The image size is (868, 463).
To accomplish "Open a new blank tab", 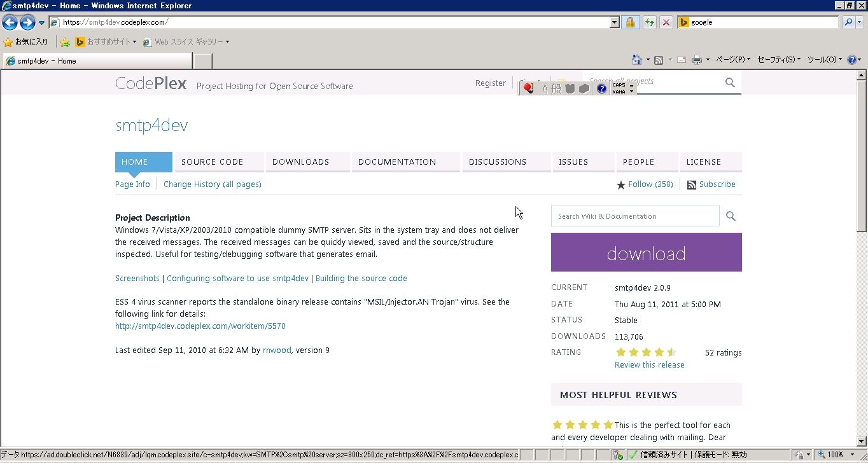I will 202,61.
